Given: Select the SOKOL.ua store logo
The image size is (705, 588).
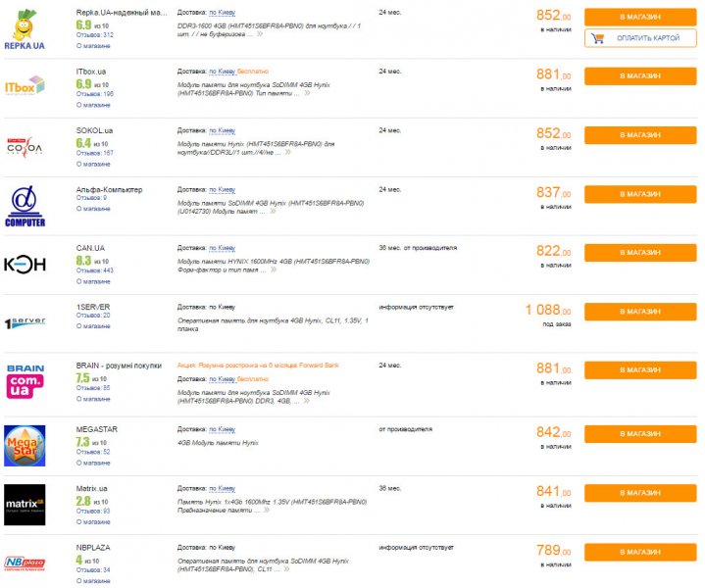Looking at the screenshot, I should 25,146.
